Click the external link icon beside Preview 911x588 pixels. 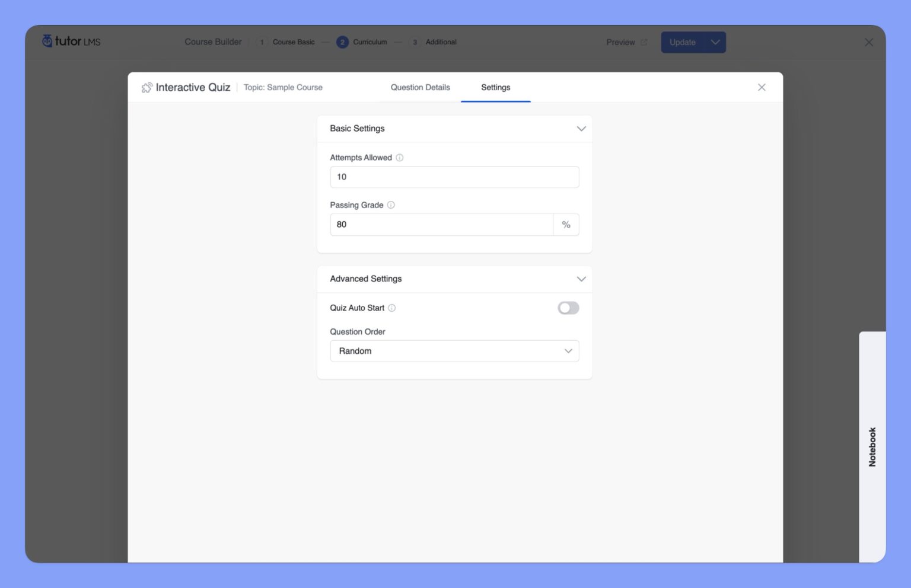tap(644, 42)
